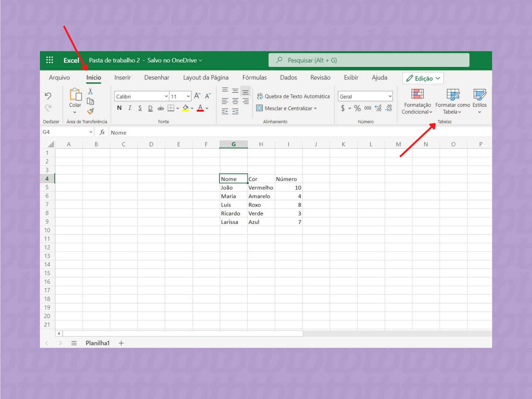Click the Percent Style icon
The image size is (532, 399).
[357, 108]
